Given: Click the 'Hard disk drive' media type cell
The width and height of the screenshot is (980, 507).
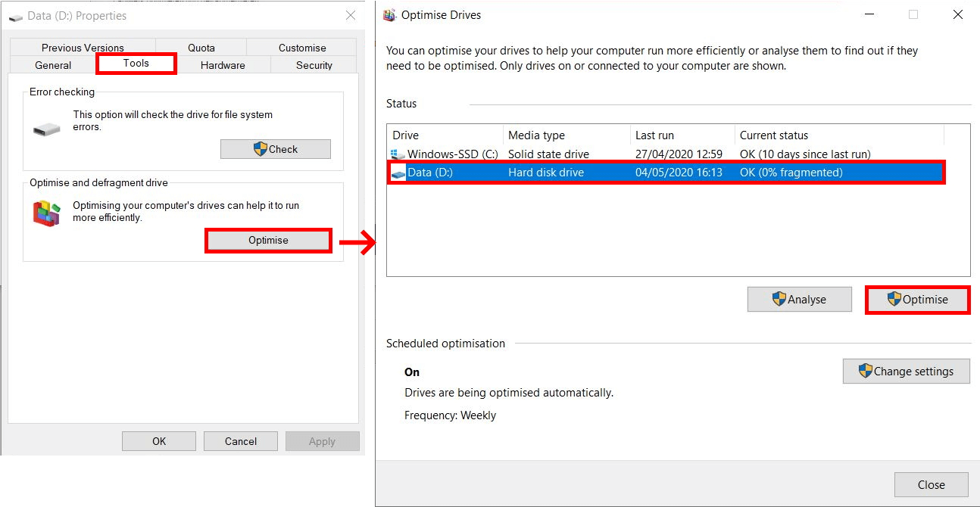Looking at the screenshot, I should 546,173.
